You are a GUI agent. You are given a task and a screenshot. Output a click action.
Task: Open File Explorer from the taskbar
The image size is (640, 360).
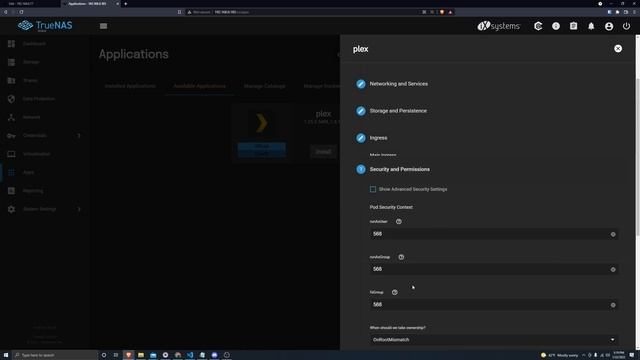coord(141,355)
